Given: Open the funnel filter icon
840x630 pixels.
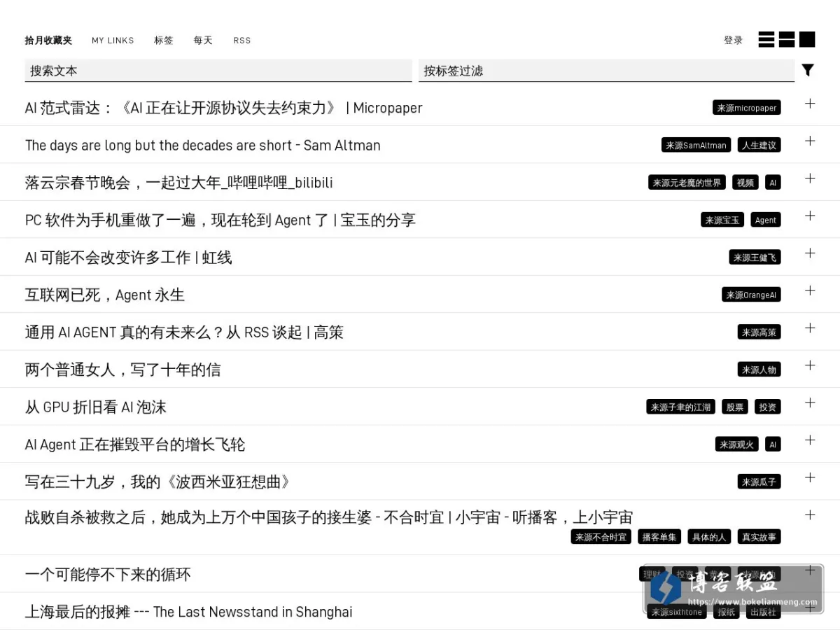Looking at the screenshot, I should 808,70.
